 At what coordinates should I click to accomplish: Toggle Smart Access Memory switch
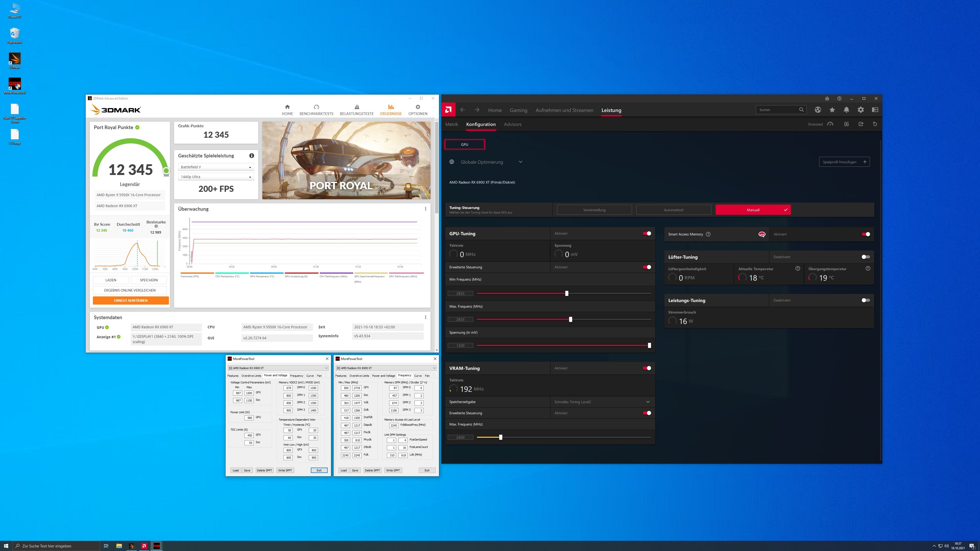[x=866, y=234]
